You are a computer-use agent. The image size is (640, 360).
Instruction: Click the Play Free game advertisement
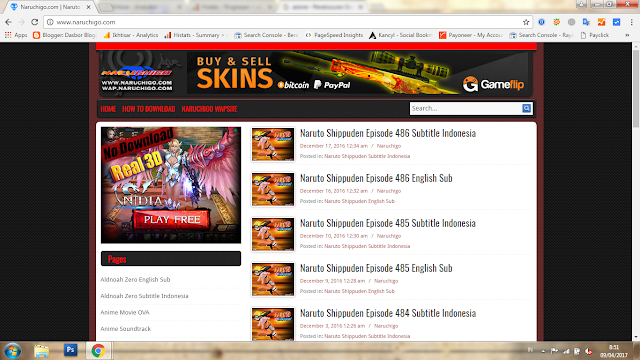[171, 185]
